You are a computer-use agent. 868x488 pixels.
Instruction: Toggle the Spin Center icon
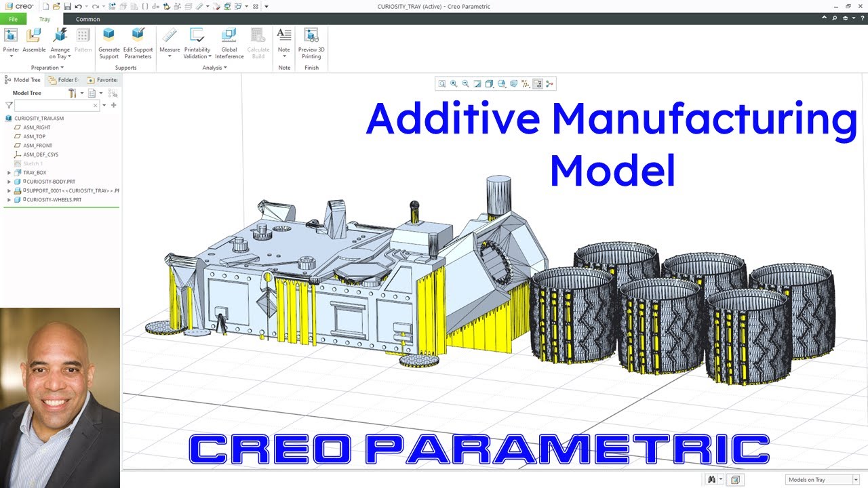pyautogui.click(x=549, y=84)
